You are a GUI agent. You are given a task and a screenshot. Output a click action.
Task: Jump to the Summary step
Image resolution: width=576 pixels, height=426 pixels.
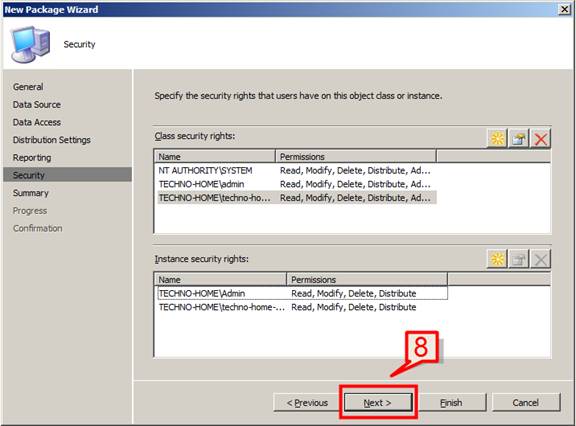[30, 193]
